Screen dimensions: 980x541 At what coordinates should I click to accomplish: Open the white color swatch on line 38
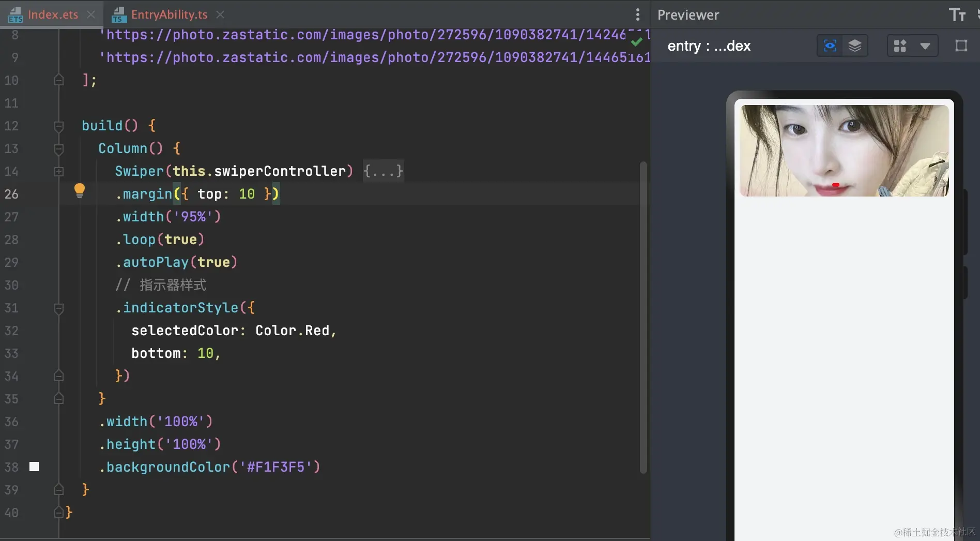click(x=34, y=467)
